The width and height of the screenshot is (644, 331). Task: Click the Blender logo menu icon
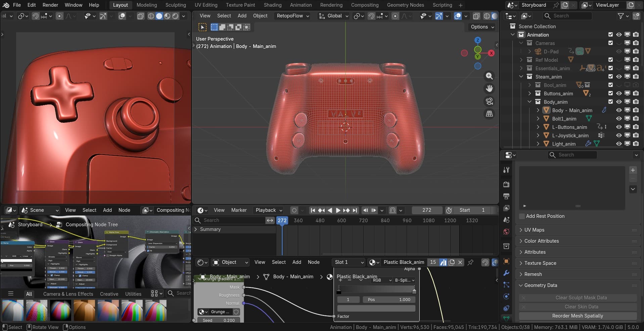pyautogui.click(x=6, y=5)
